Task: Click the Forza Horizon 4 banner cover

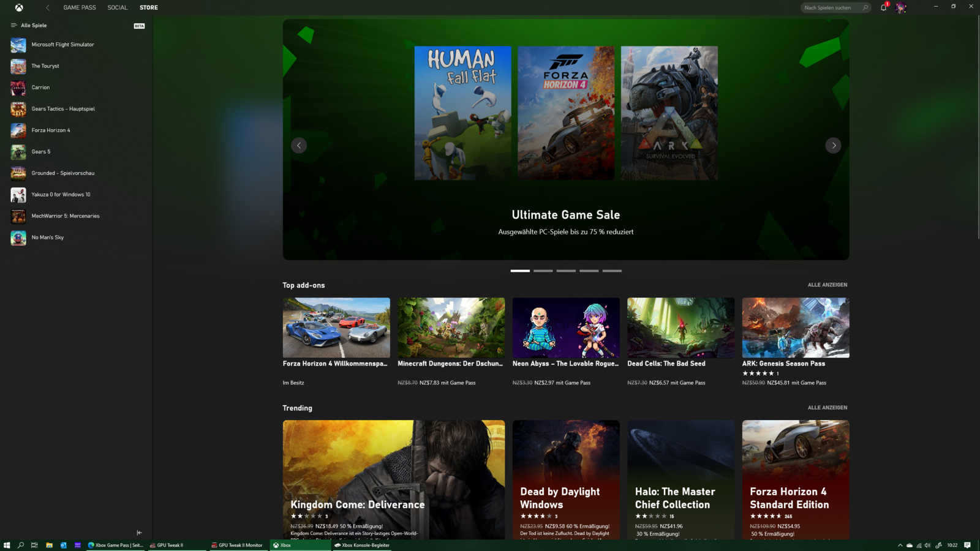Action: tap(566, 113)
